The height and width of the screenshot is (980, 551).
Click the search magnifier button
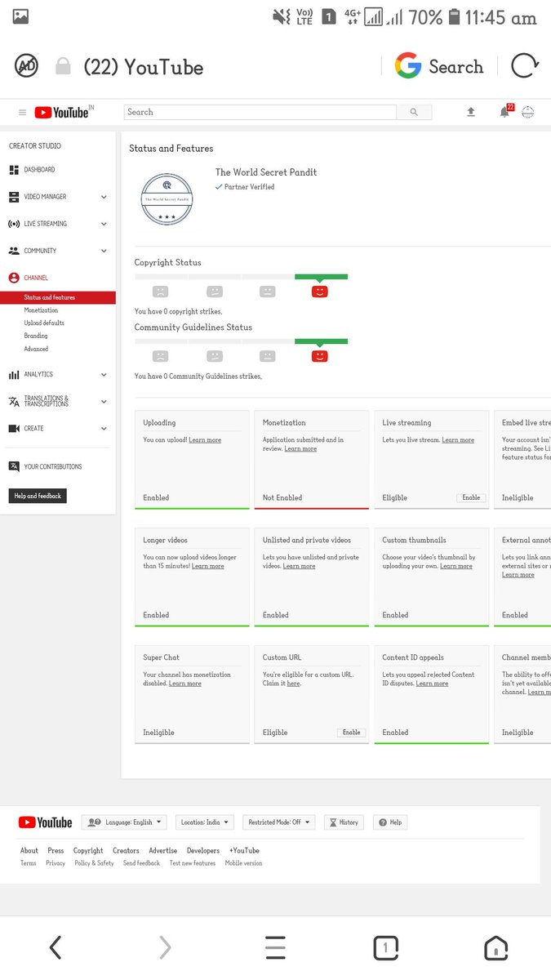pyautogui.click(x=414, y=112)
